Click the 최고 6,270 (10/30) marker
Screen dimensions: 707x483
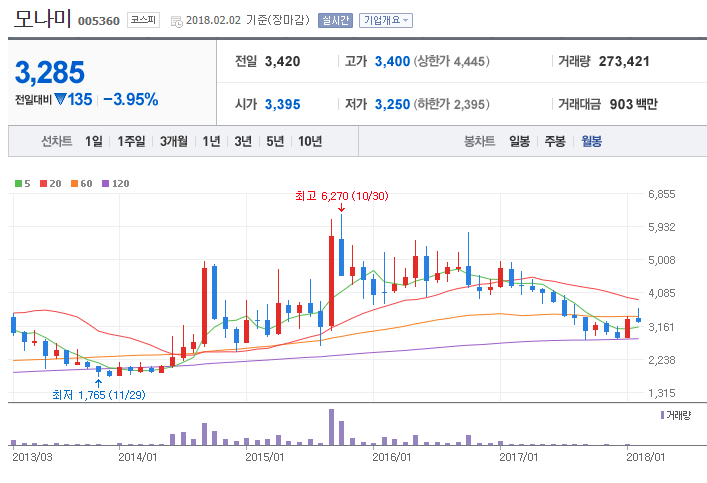point(341,196)
